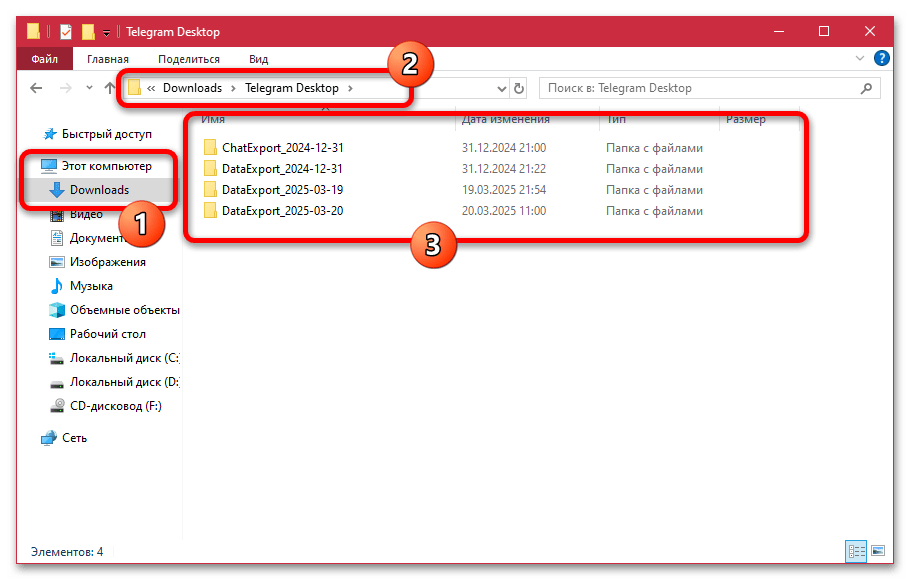Screen dimensions: 910x580
Task: Click date 19.03.2025 21:54 cell
Action: pyautogui.click(x=504, y=190)
